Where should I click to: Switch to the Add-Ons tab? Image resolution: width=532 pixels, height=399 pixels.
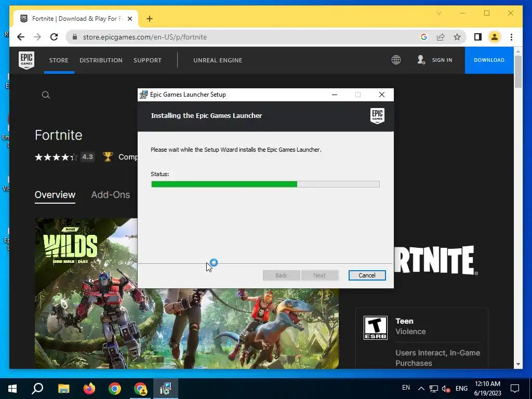click(x=111, y=195)
